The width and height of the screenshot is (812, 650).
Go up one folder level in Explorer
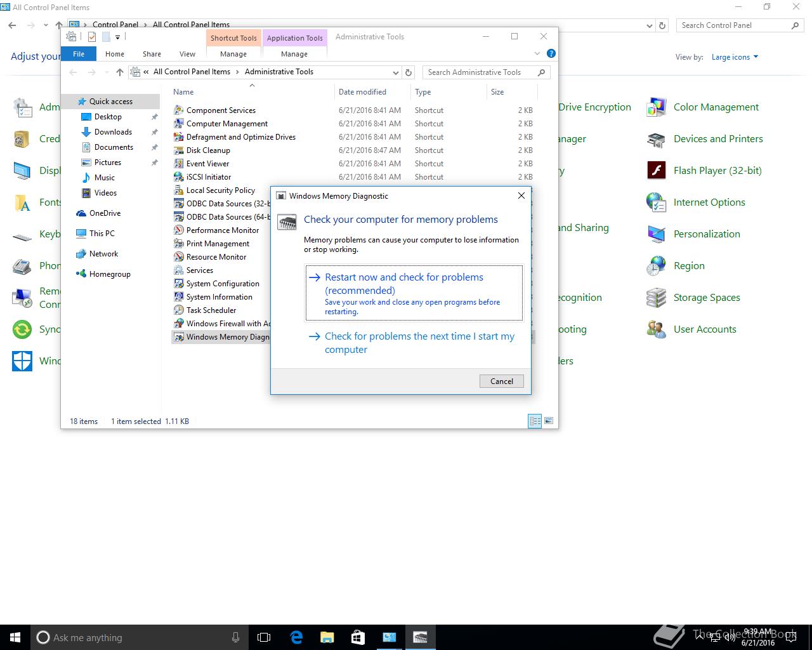point(119,72)
